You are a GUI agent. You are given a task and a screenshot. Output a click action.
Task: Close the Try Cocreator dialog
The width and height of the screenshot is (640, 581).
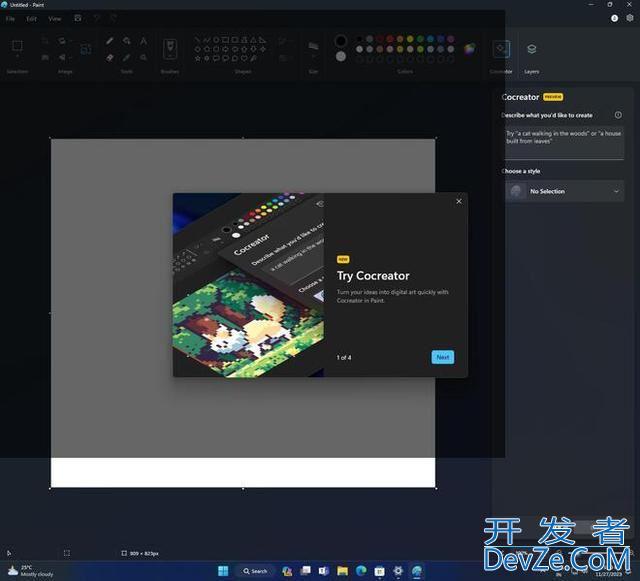click(459, 201)
